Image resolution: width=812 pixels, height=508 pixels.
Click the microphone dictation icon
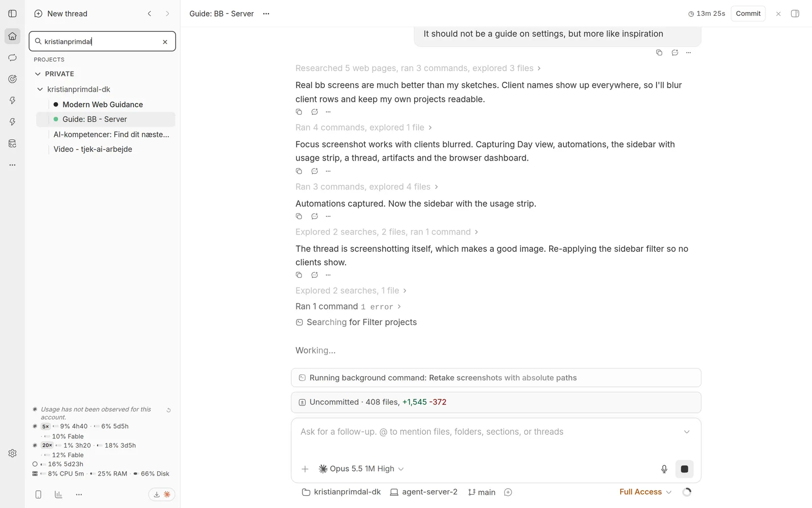[x=664, y=469]
